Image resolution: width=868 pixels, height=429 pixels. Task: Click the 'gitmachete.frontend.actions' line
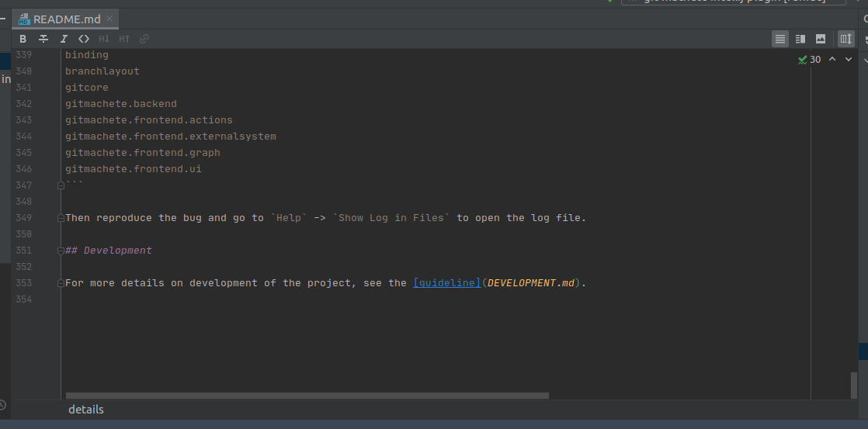coord(149,120)
